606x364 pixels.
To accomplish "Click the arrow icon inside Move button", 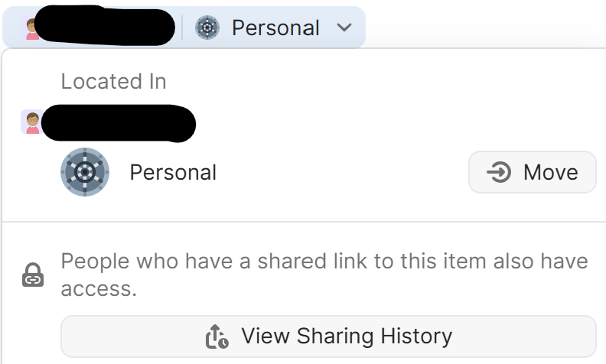I will [499, 172].
